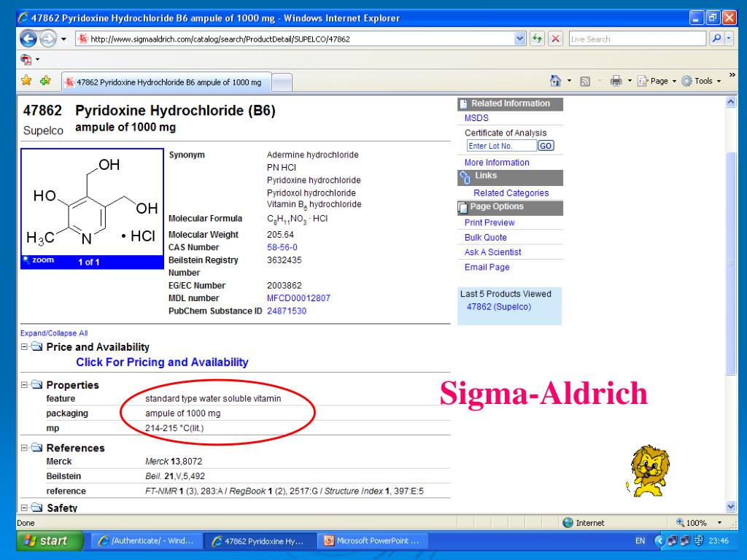Open PubChem Substance ID 24871530 link
Viewport: 747px width, 560px height.
click(286, 311)
